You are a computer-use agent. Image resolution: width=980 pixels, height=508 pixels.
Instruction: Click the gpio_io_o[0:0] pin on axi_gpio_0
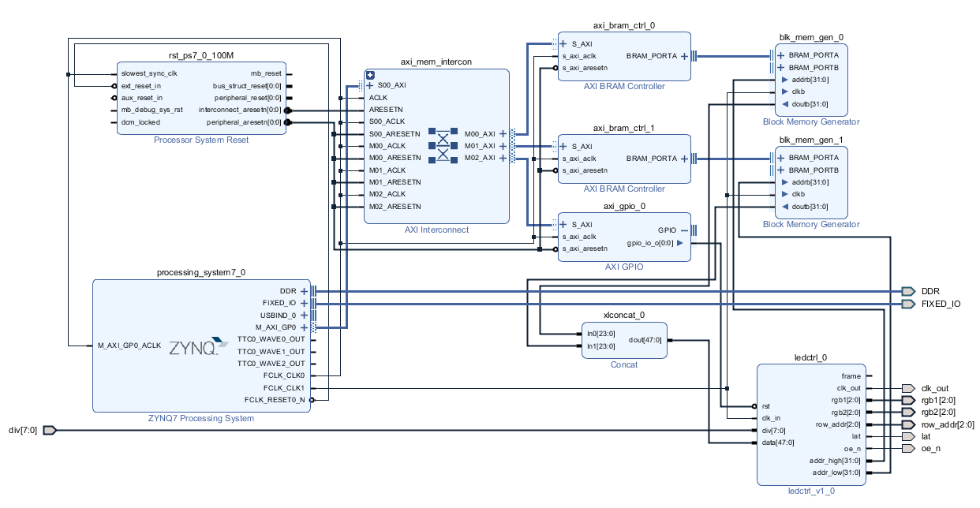680,243
